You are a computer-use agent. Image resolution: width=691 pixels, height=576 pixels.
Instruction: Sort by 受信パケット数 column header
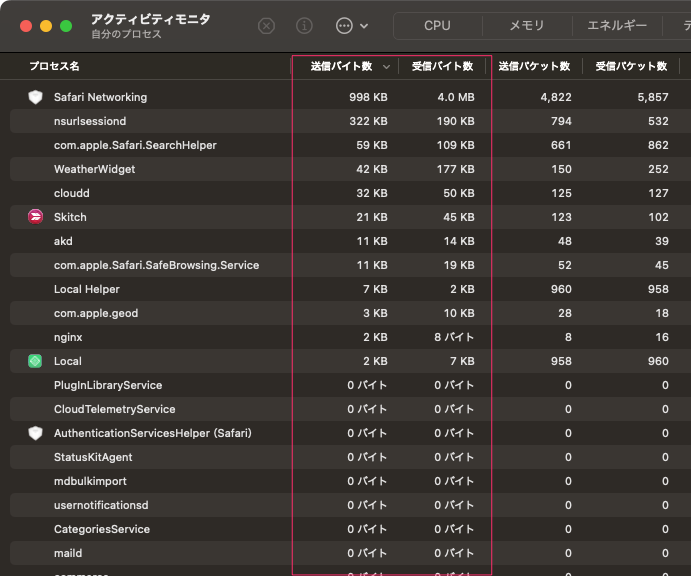click(631, 66)
